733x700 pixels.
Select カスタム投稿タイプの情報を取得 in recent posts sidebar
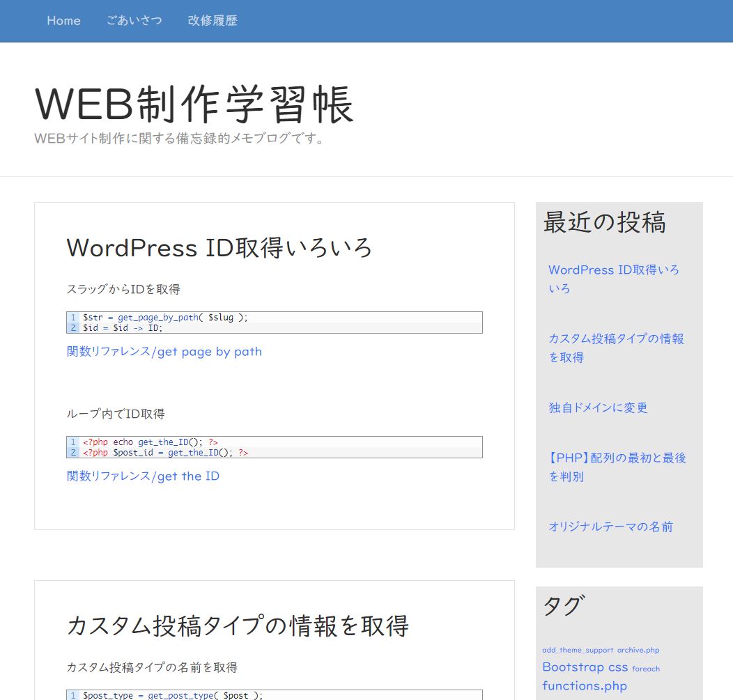(616, 348)
